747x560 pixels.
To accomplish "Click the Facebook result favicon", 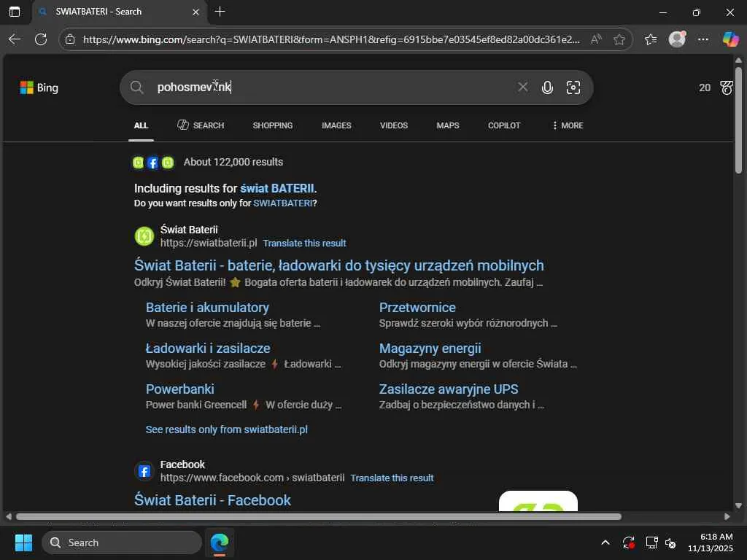I will coord(144,472).
